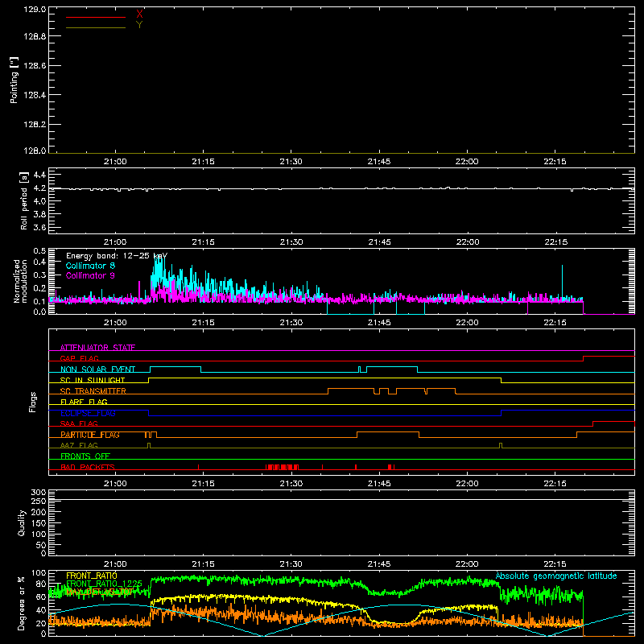Click the 'SC_IN_SUNLIGHT' flag label
This screenshot has width=644, height=644.
[x=93, y=380]
